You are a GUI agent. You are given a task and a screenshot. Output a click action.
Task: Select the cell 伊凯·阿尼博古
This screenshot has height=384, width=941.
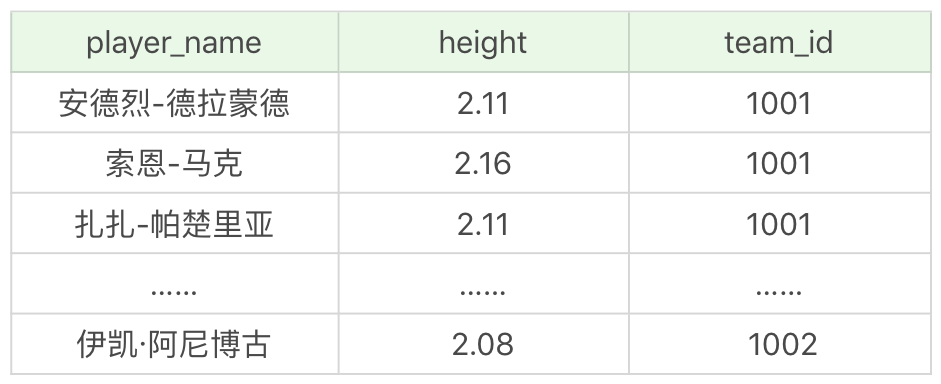coord(174,344)
